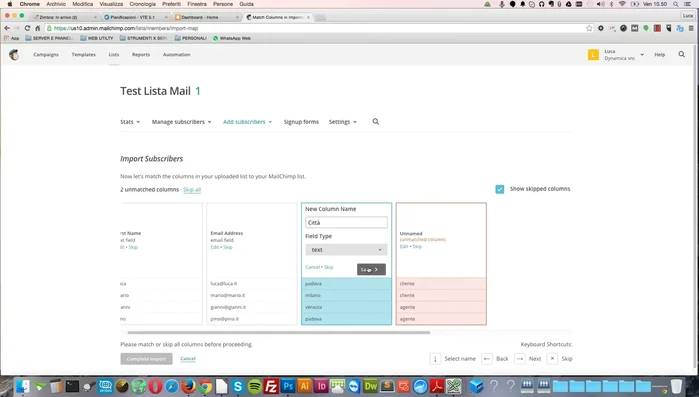Open the Signup forms tab

coord(301,122)
